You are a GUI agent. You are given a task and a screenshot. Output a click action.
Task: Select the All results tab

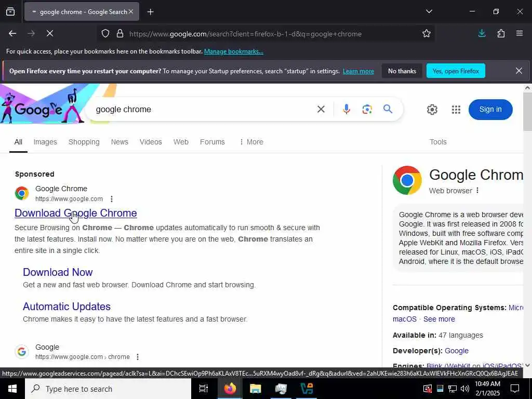[18, 142]
